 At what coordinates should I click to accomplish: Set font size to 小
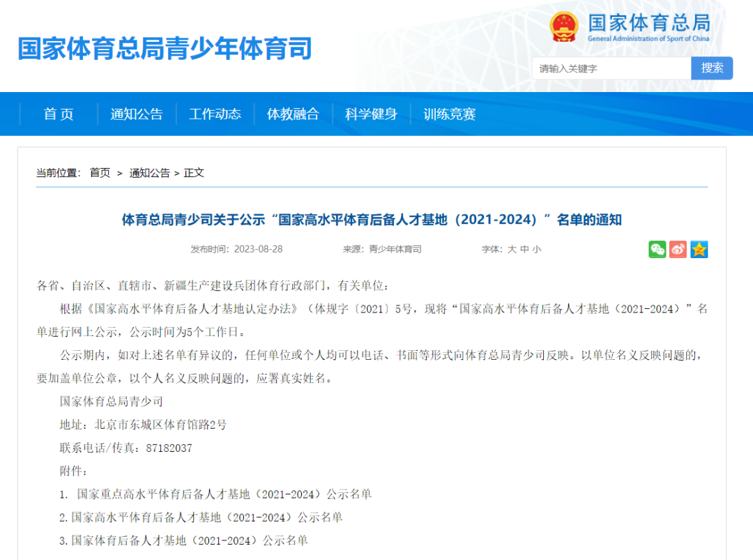(x=537, y=249)
